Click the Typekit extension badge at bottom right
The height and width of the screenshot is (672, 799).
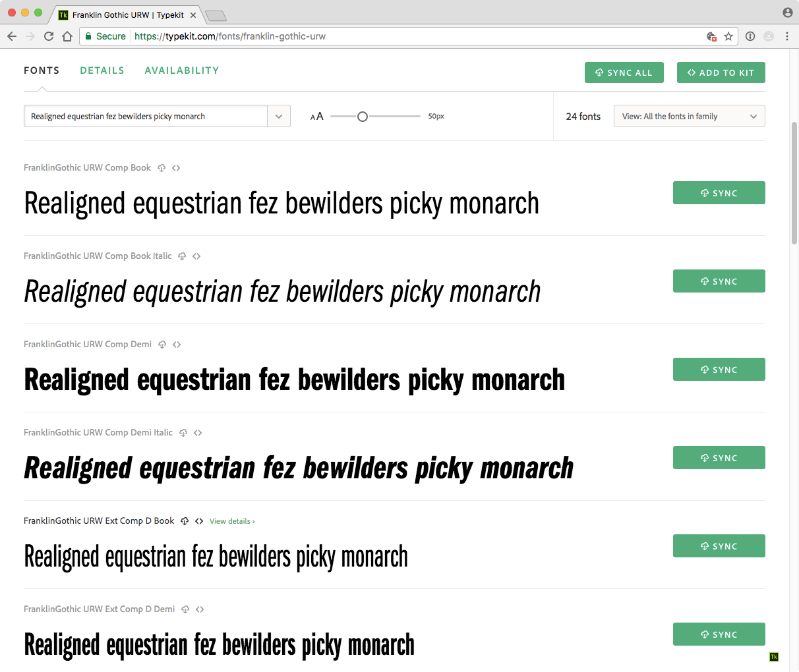click(x=774, y=657)
